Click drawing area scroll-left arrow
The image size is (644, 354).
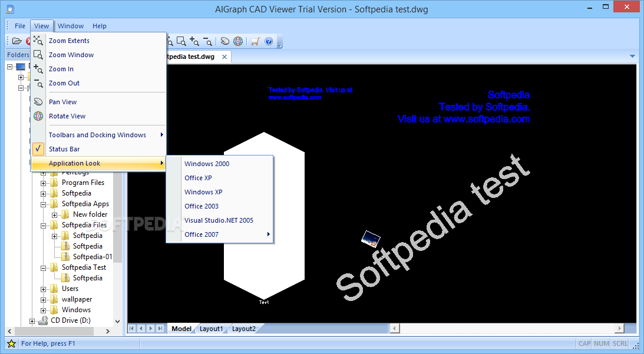coord(394,328)
